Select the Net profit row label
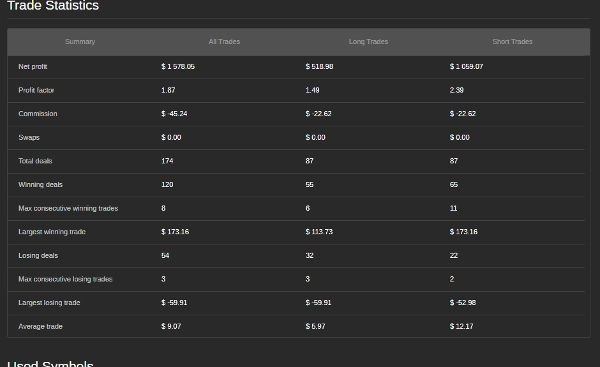600x367 pixels. 33,67
